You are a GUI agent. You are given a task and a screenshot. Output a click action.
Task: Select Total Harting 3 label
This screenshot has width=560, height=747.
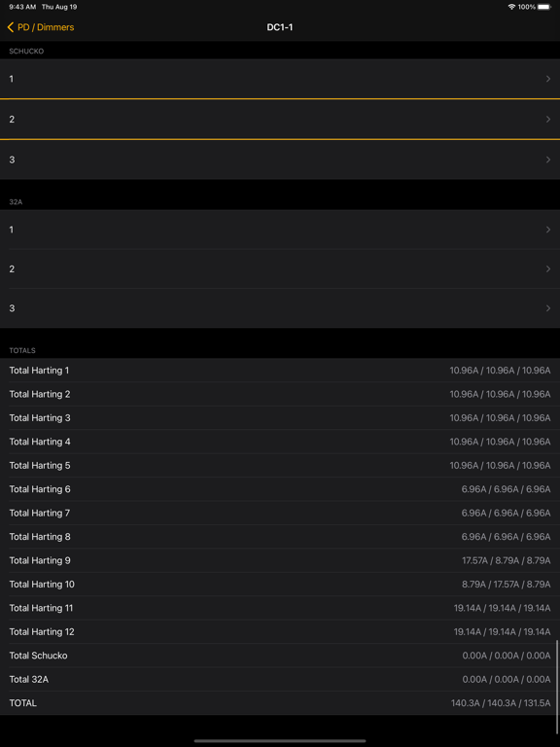(x=40, y=418)
